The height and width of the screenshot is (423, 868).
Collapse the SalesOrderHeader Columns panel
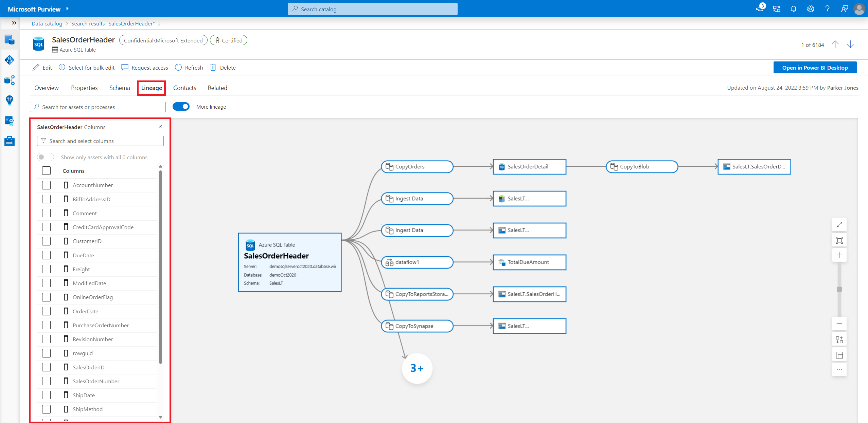tap(160, 127)
